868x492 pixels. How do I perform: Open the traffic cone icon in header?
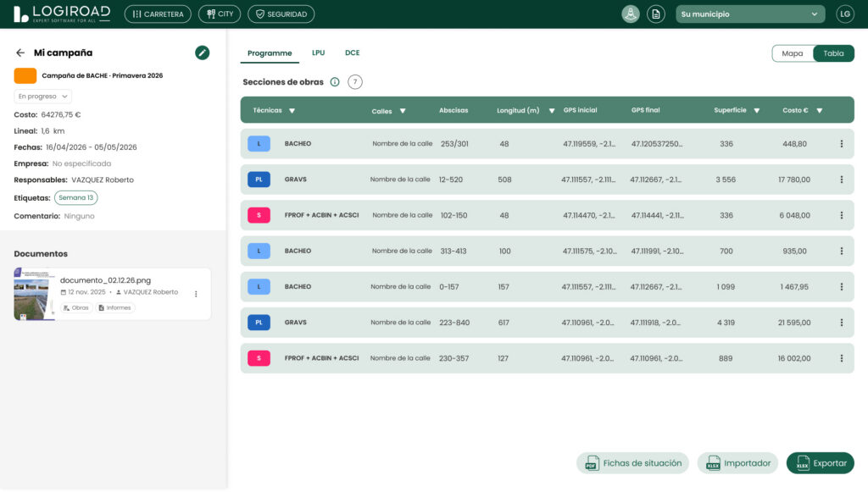(630, 14)
